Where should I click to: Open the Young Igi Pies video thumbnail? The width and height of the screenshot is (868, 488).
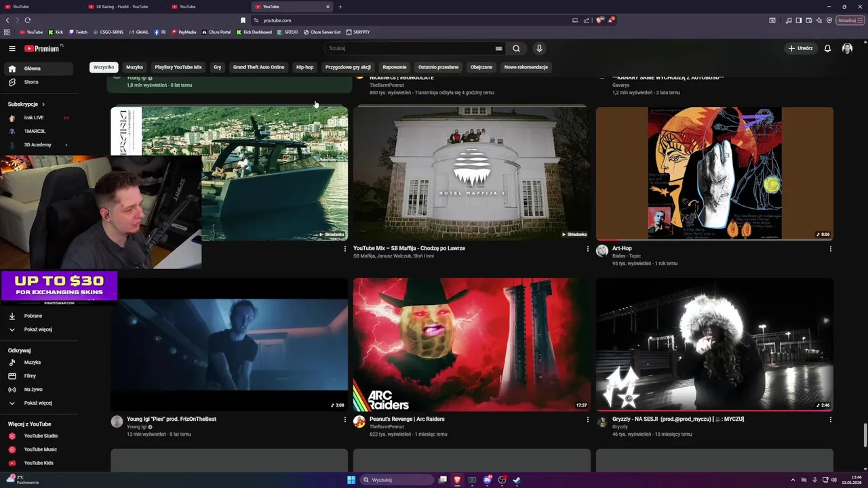pyautogui.click(x=229, y=344)
